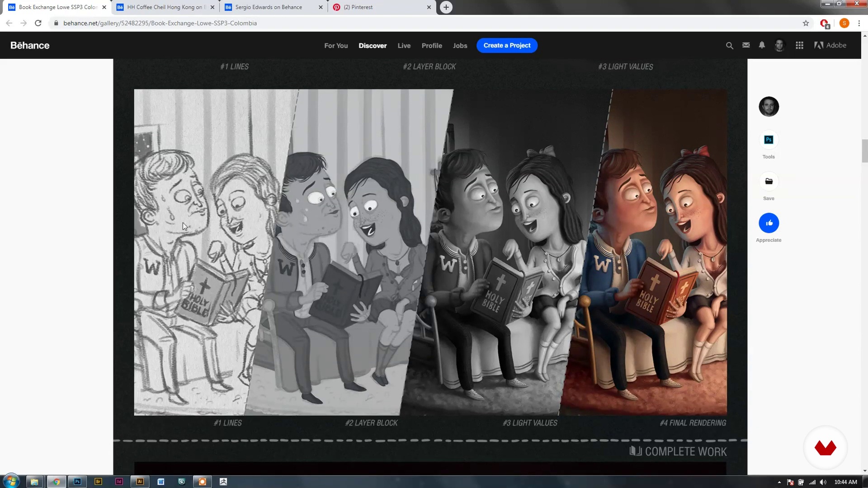Screen dimensions: 868x488
Task: Click the Photoshop Tools icon in sidebar
Action: (769, 140)
